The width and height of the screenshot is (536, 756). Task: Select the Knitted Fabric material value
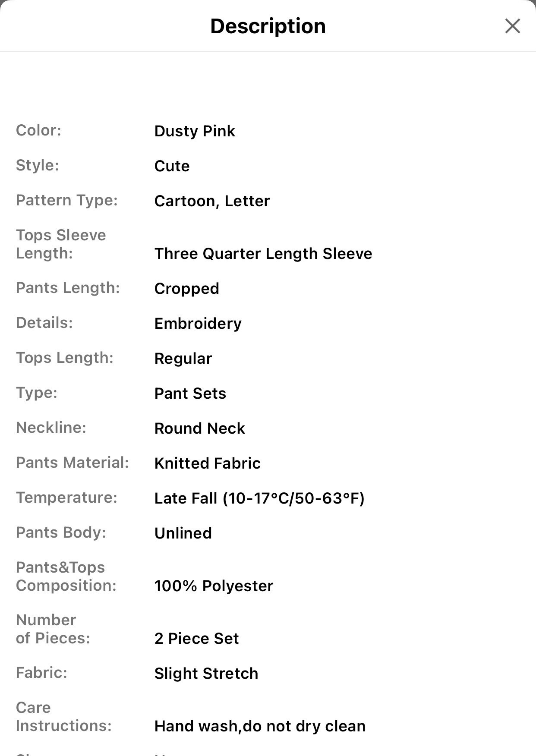(x=208, y=463)
